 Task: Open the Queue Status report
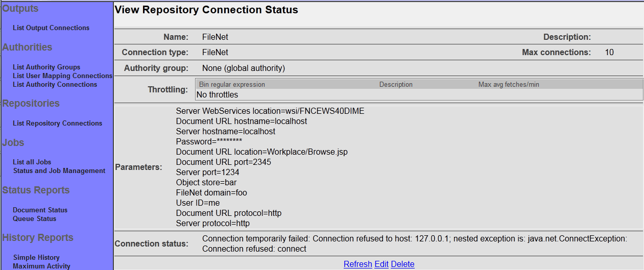point(35,218)
